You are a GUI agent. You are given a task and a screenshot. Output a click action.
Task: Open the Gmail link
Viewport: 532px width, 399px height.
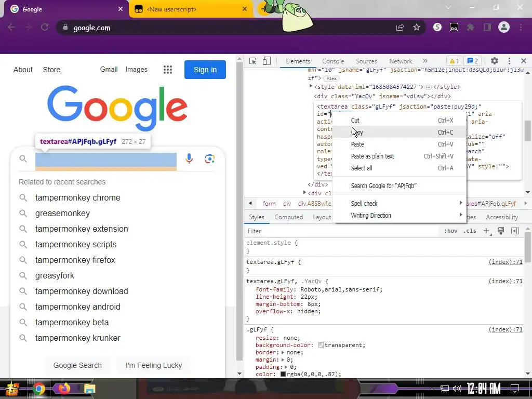tap(109, 69)
